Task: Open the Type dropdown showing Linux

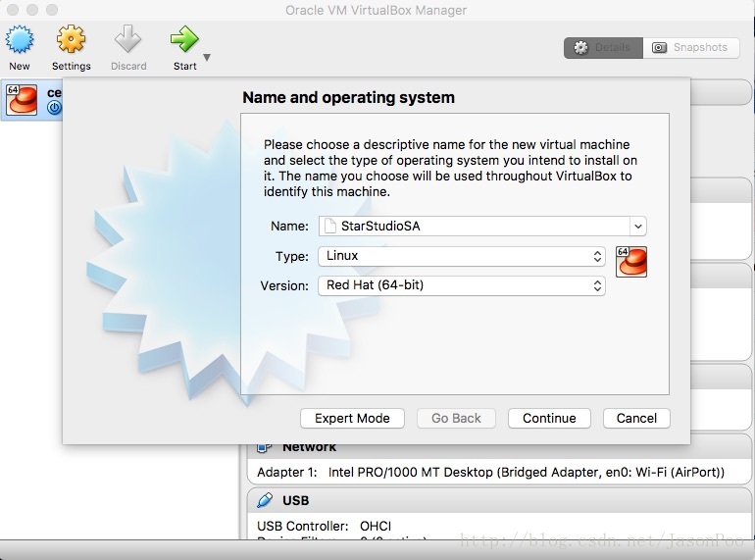Action: coord(461,256)
